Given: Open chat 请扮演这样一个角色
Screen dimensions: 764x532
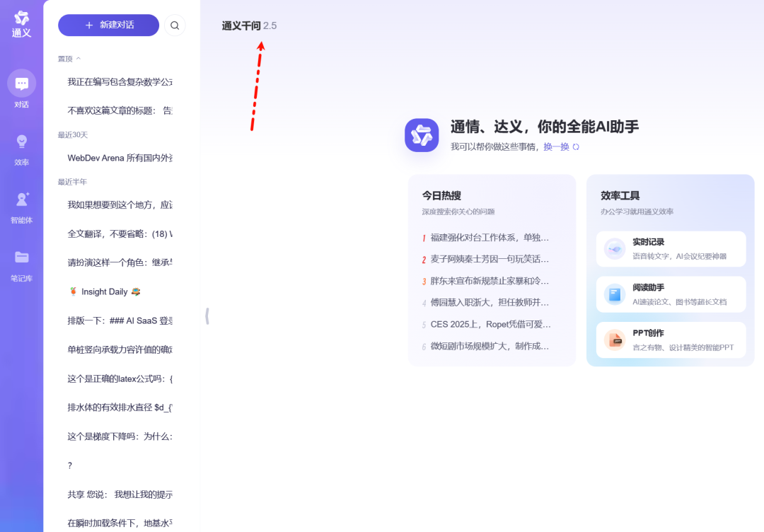Looking at the screenshot, I should click(120, 262).
